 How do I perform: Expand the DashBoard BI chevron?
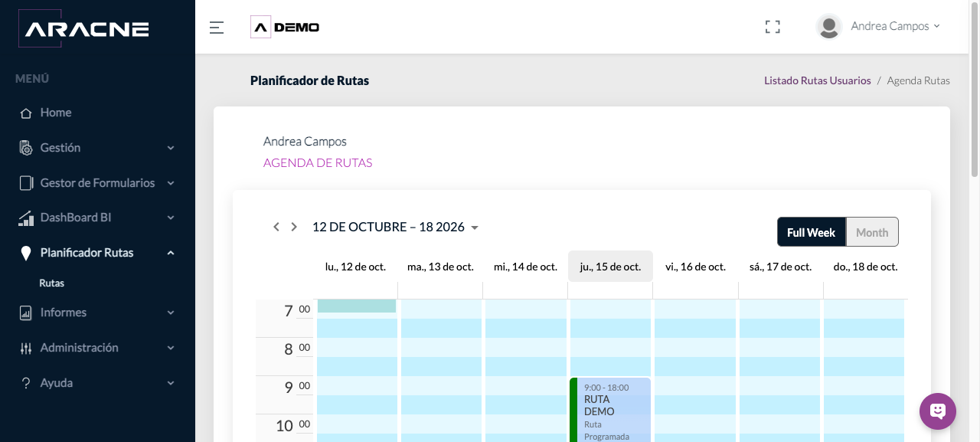[x=171, y=218]
